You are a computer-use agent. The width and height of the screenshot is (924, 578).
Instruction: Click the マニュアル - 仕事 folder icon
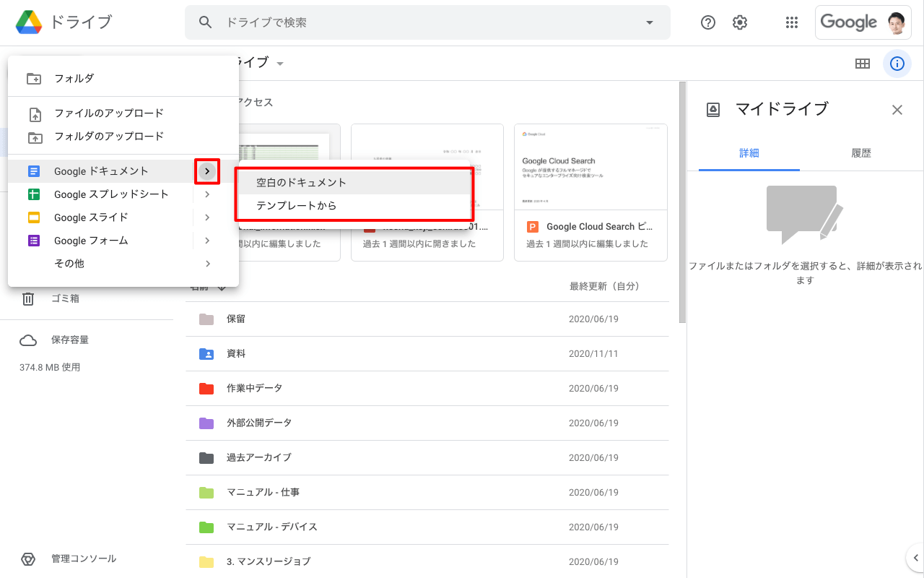(206, 492)
